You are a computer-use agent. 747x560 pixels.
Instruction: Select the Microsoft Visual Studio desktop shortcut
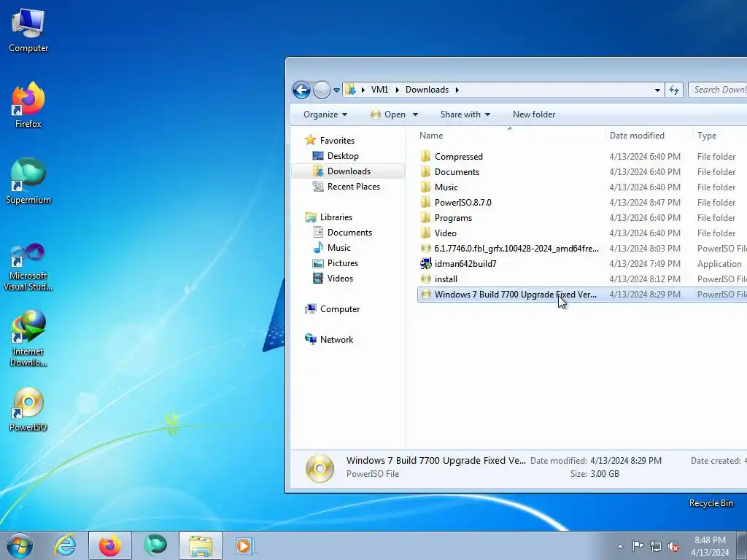28,267
